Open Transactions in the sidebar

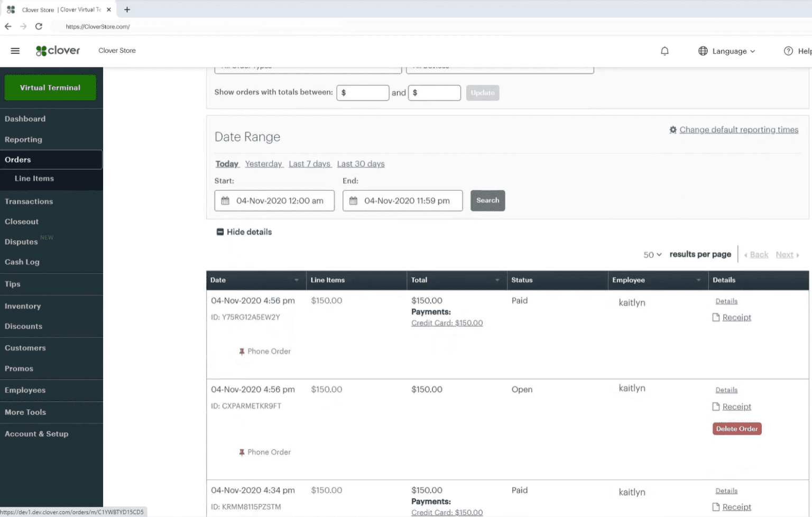[x=29, y=201]
